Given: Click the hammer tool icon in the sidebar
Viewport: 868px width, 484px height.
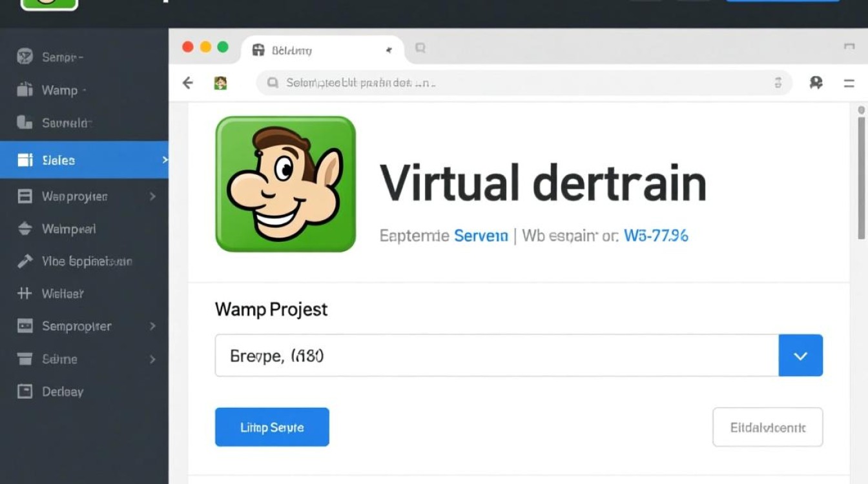Looking at the screenshot, I should [25, 261].
